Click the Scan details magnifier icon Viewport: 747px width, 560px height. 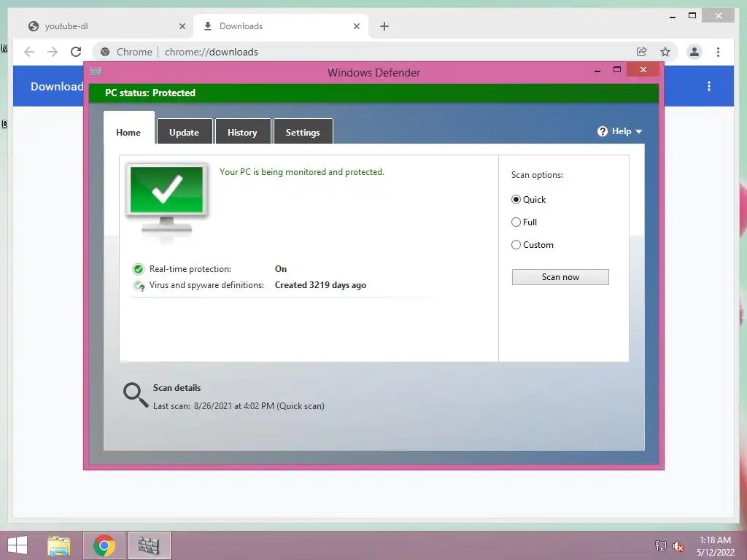[x=136, y=395]
